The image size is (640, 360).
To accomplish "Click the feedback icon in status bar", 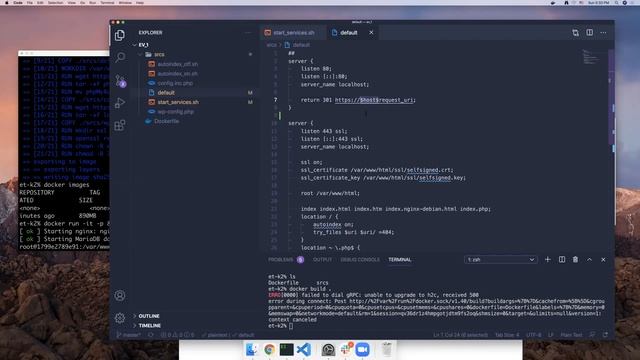I will pos(592,335).
